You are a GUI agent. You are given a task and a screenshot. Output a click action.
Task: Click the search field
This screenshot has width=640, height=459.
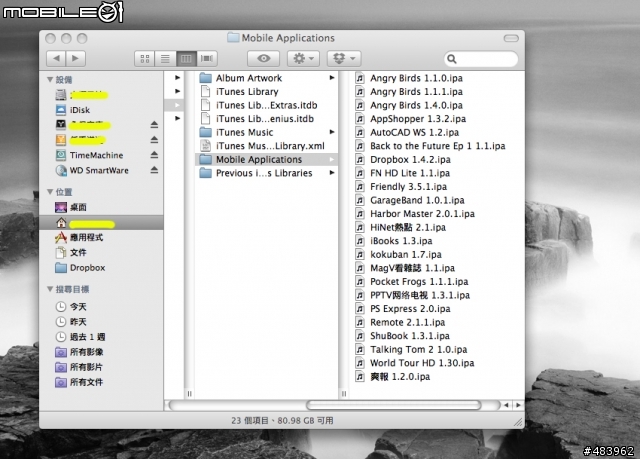[x=481, y=59]
